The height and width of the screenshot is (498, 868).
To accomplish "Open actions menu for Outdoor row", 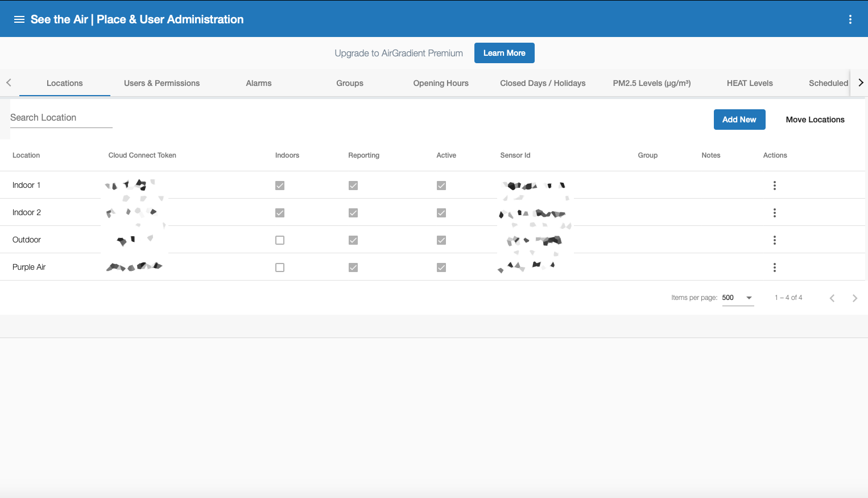I will click(774, 240).
